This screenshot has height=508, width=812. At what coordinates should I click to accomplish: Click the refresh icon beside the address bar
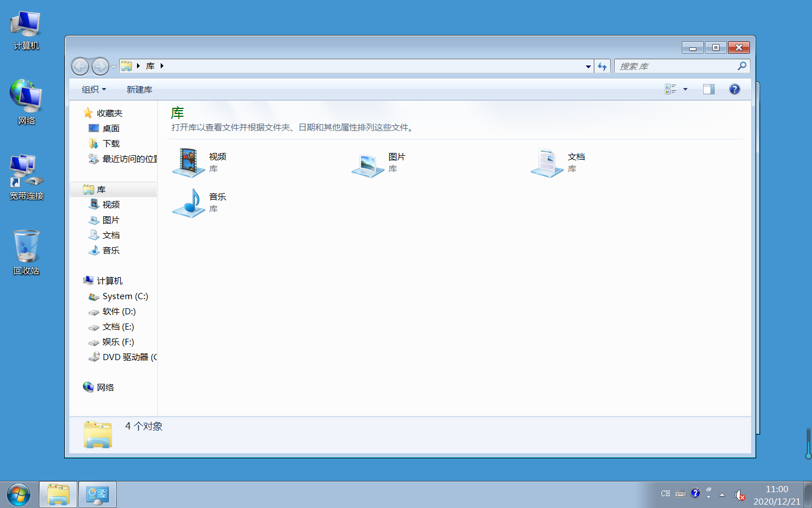[602, 66]
